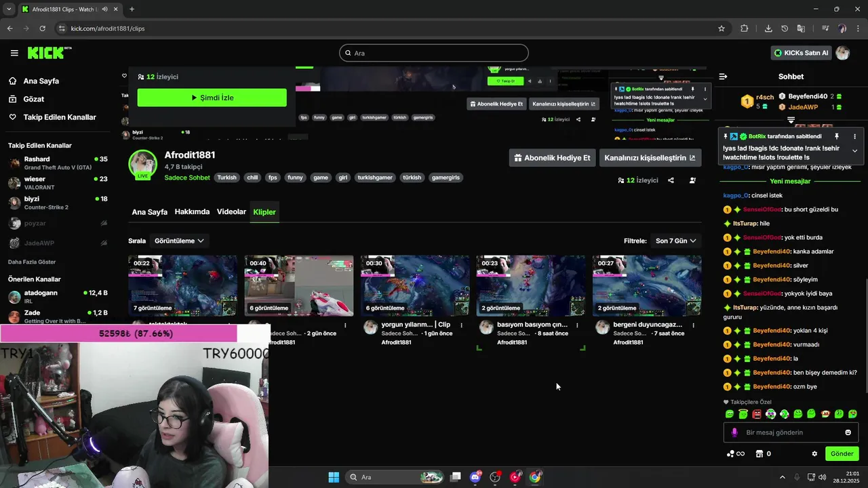Screen dimensions: 868x488
Task: Open the Videolar tab
Action: [x=231, y=212]
